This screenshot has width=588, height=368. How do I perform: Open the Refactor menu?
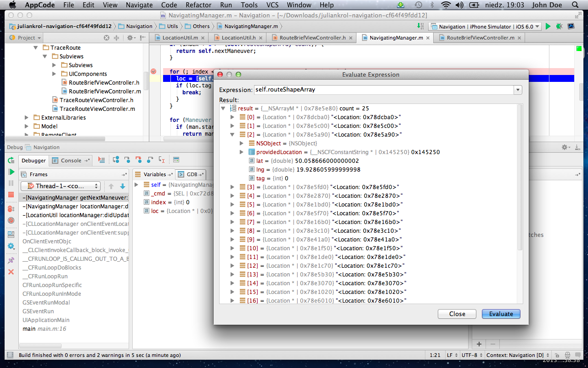point(198,5)
